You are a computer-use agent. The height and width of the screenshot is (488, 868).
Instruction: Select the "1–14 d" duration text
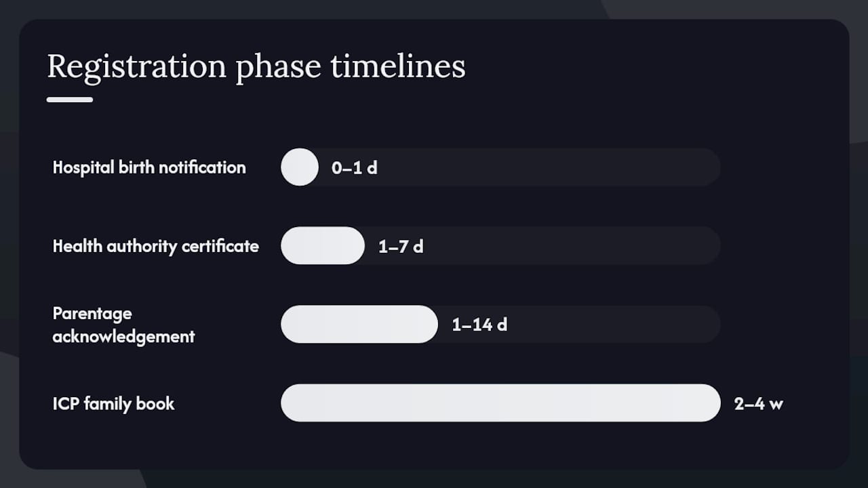(479, 325)
